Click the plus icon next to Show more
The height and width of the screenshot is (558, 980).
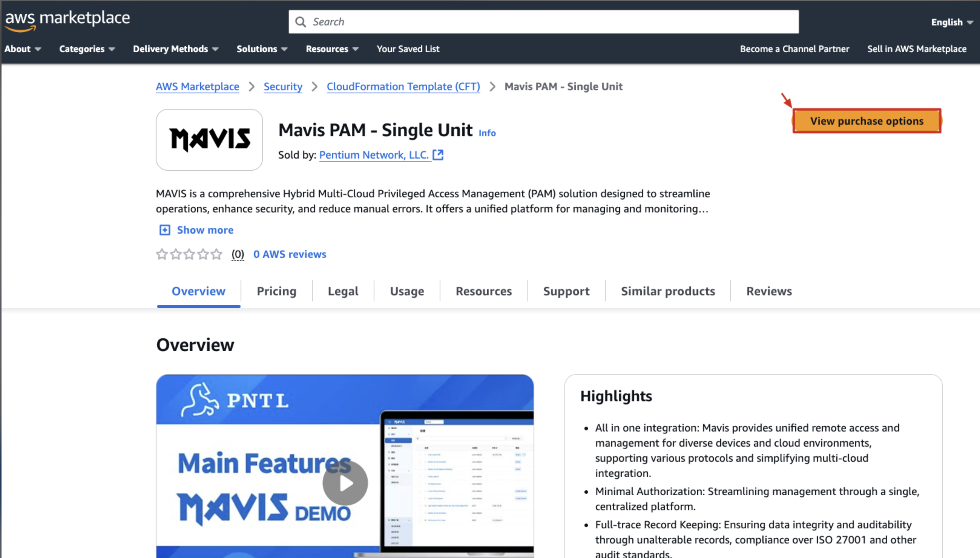pyautogui.click(x=165, y=230)
